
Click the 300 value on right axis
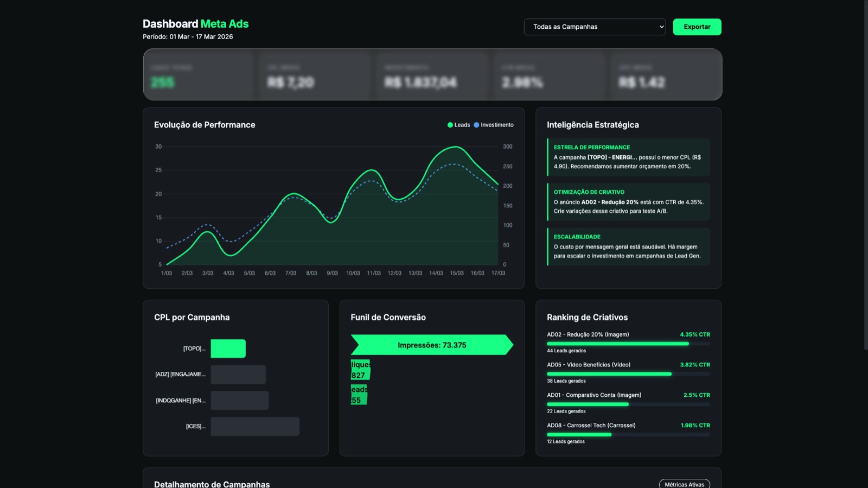[x=508, y=147]
